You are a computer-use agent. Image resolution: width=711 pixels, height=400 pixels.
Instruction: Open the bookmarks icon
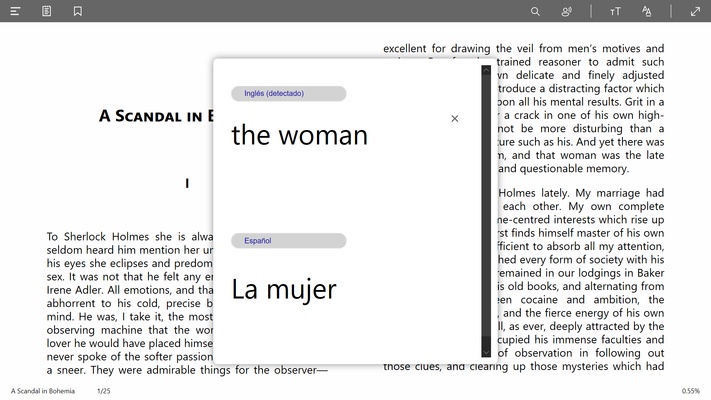pos(78,11)
